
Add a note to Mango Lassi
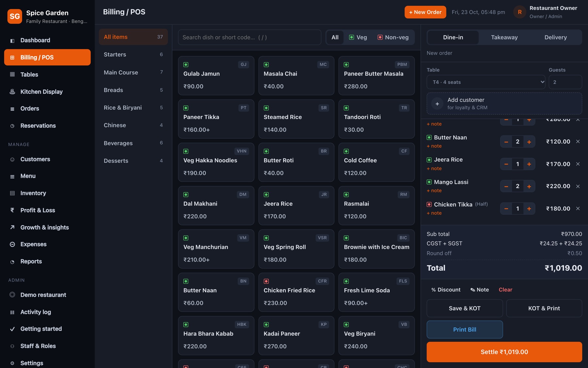[434, 191]
